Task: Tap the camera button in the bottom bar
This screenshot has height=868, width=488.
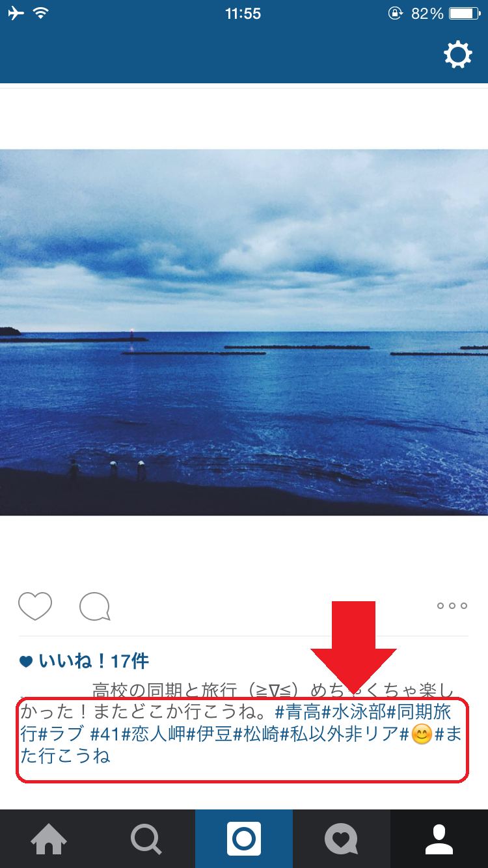Action: [x=244, y=839]
